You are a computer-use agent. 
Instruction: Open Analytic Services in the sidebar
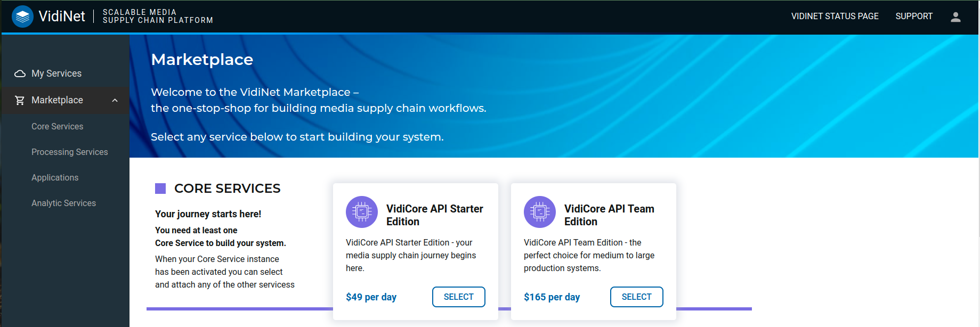click(63, 203)
